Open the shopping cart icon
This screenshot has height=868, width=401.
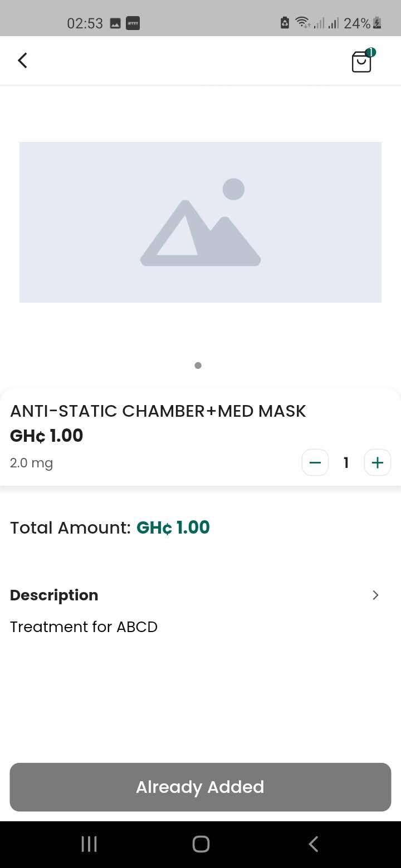pos(361,61)
